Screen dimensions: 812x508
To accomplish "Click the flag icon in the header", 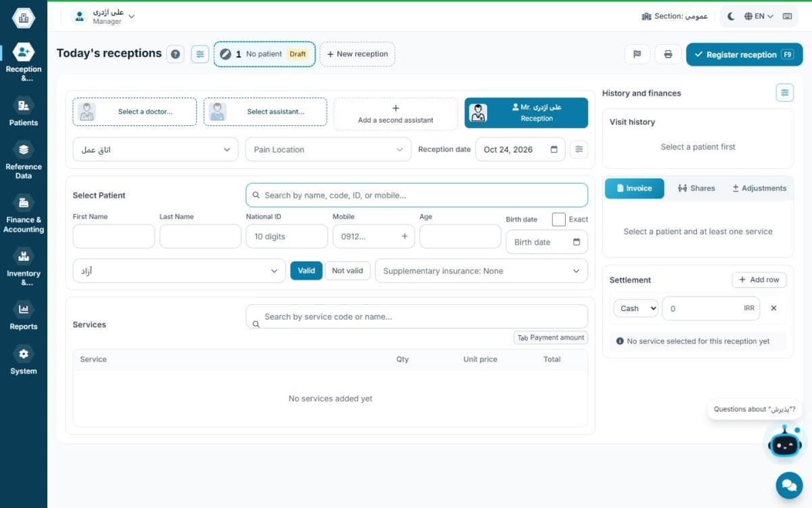I will point(637,54).
